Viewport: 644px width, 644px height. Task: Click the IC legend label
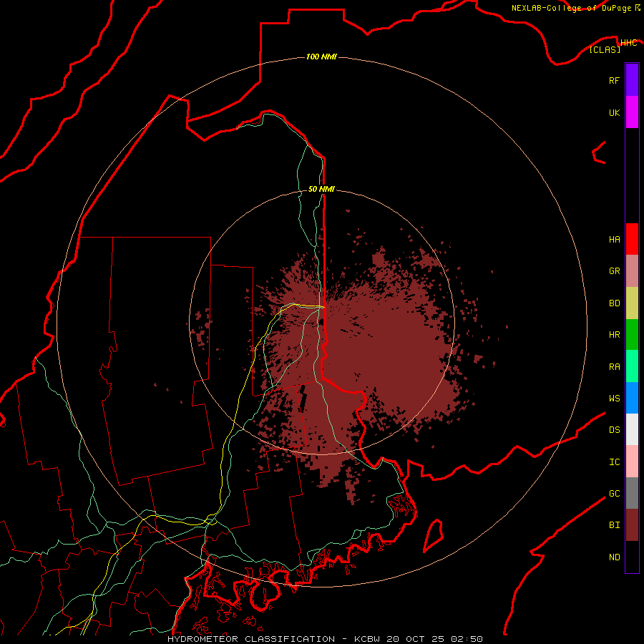tap(614, 462)
